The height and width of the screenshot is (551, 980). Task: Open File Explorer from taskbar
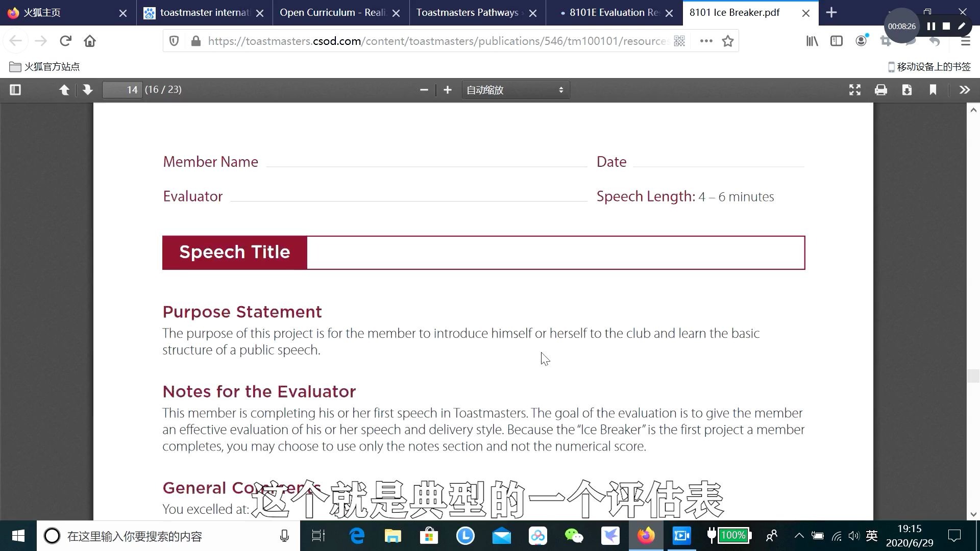(x=393, y=536)
